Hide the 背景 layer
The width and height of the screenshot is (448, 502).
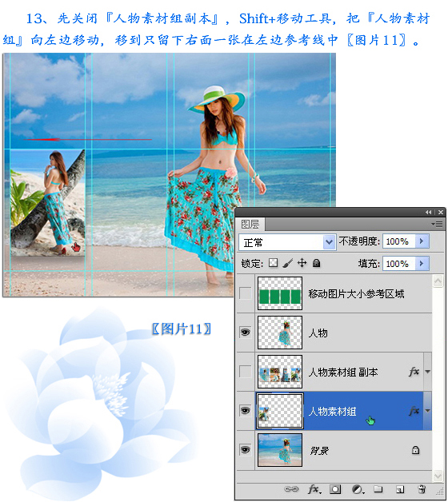pos(246,450)
